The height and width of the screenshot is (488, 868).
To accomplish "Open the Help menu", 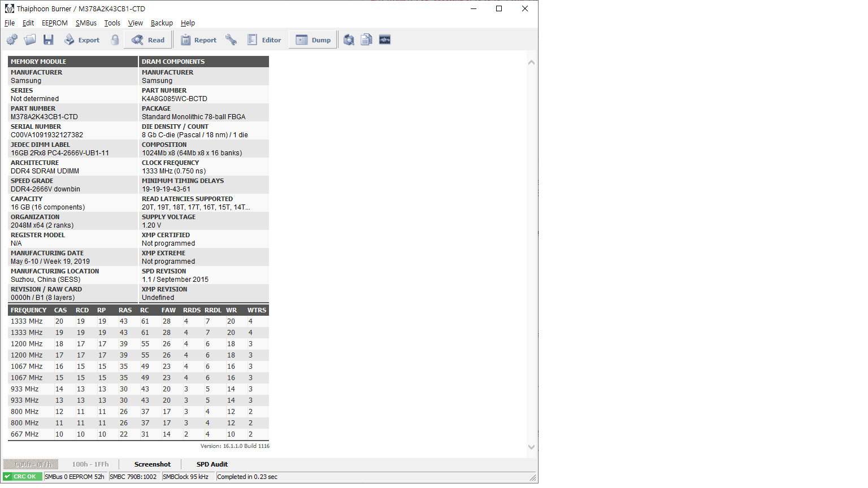I will coord(188,23).
